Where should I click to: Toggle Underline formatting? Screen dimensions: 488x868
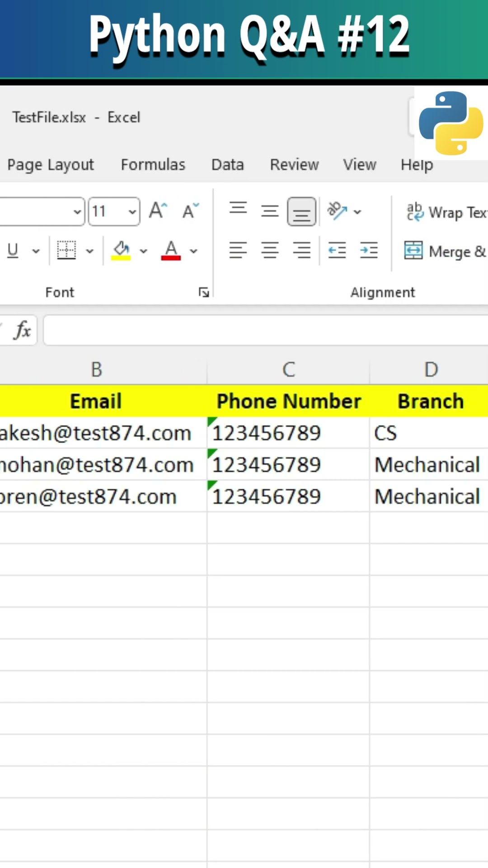13,250
